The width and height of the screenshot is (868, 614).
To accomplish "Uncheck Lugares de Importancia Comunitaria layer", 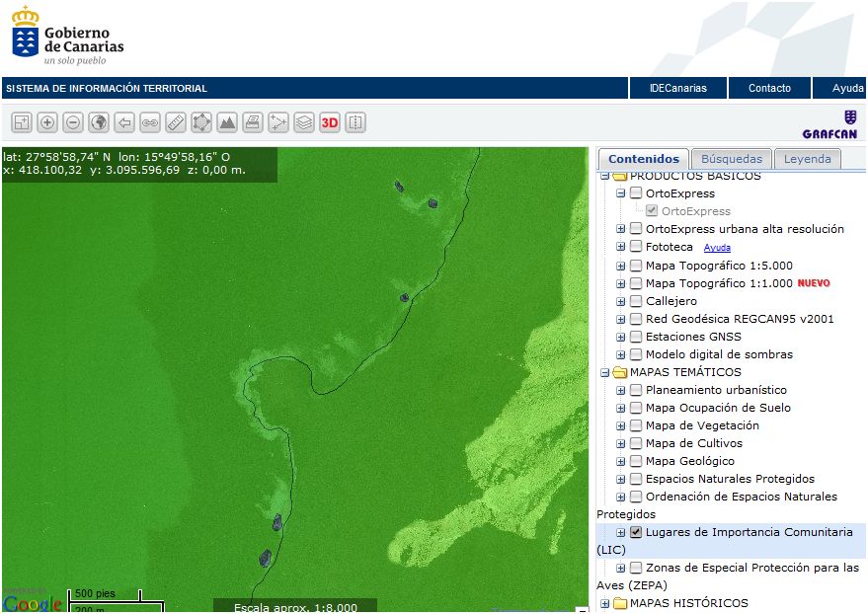I will (x=636, y=532).
